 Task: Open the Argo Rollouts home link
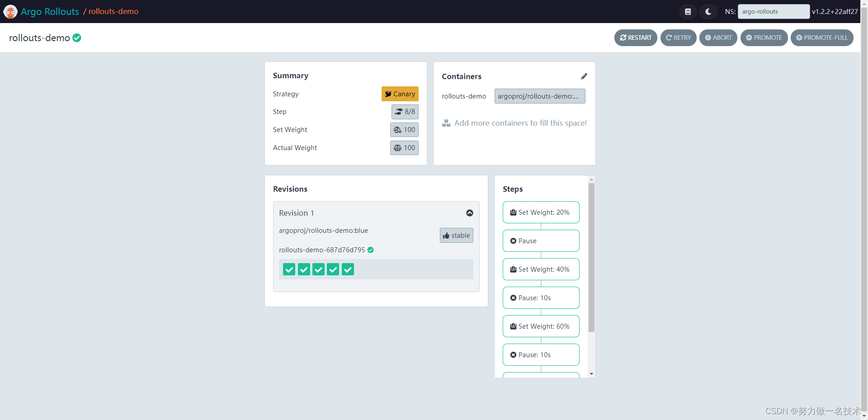50,12
